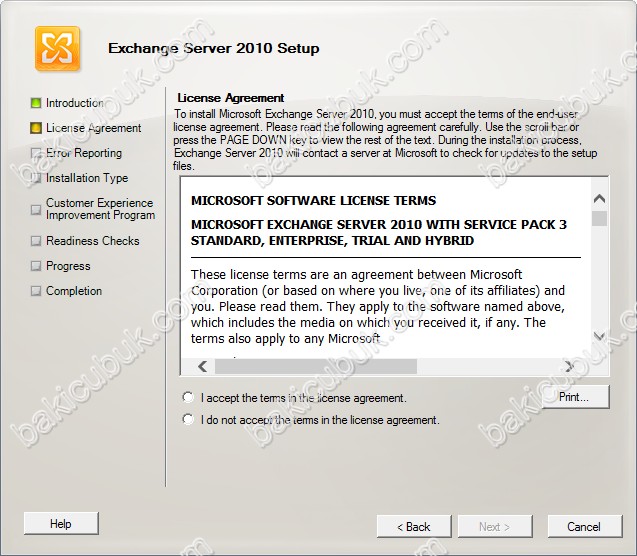Click the Readiness Checks step indicator box
The image size is (637, 556).
coord(36,241)
